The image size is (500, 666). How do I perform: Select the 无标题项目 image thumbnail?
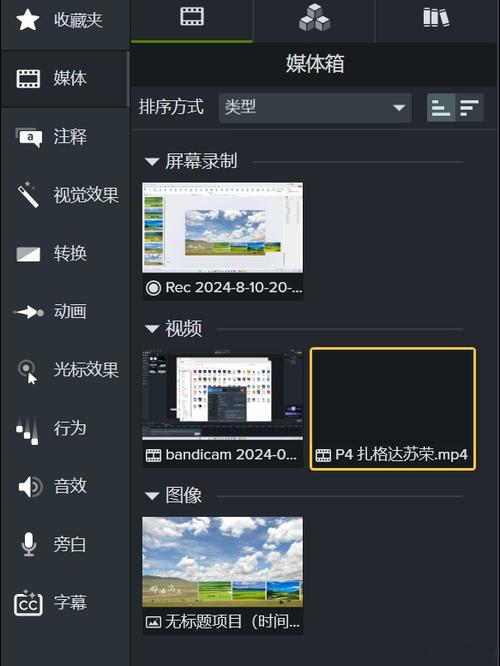(x=223, y=562)
